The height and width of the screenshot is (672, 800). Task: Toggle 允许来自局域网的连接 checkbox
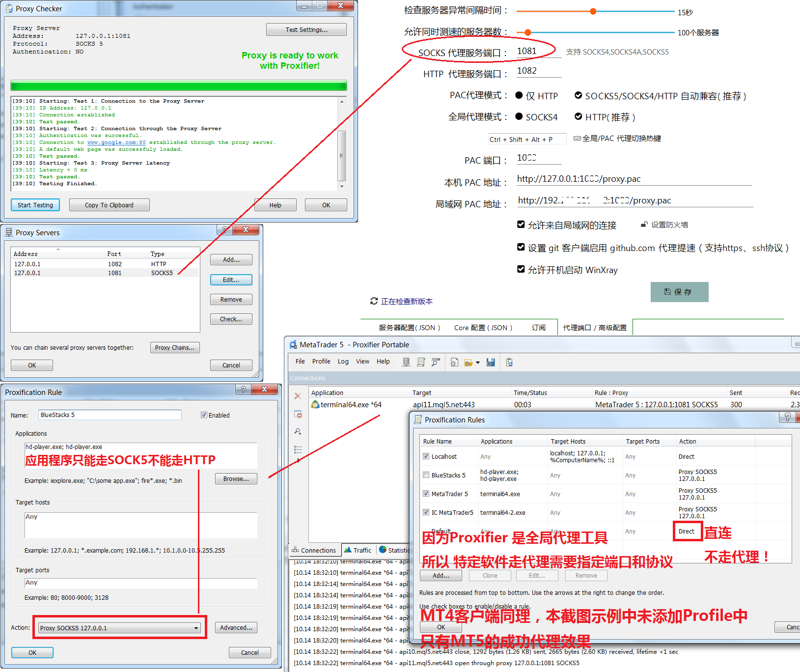(x=521, y=224)
